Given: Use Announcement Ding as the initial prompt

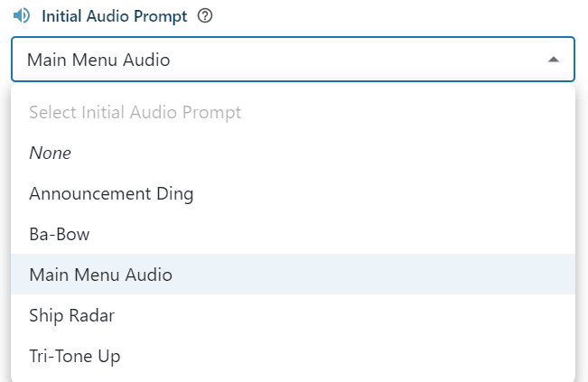Looking at the screenshot, I should [x=111, y=193].
